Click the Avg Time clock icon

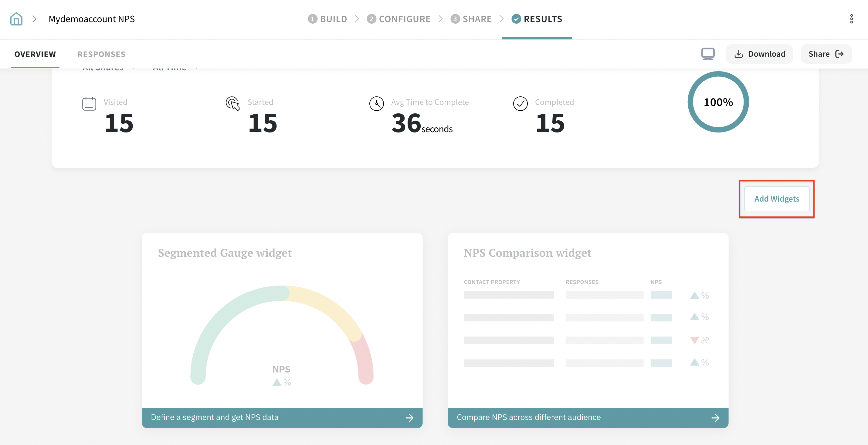coord(376,104)
